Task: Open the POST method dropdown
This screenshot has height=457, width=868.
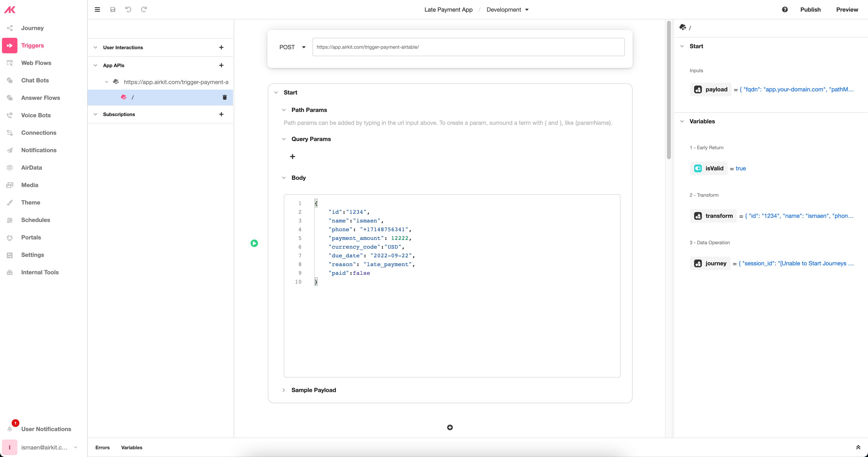Action: pos(292,47)
